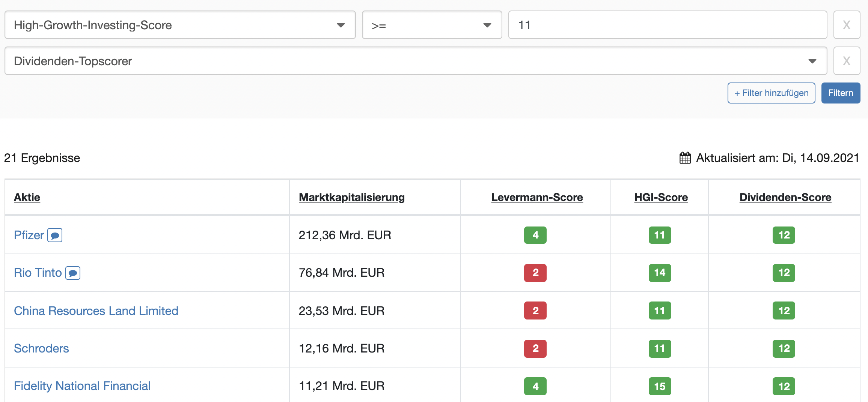Sort table by HGI-Score column
Viewport: 868px width, 402px height.
coord(661,197)
